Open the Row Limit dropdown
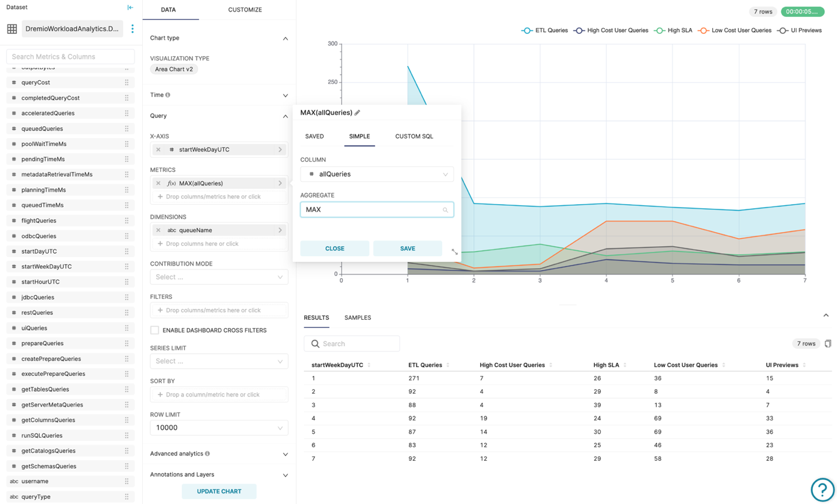 (219, 428)
